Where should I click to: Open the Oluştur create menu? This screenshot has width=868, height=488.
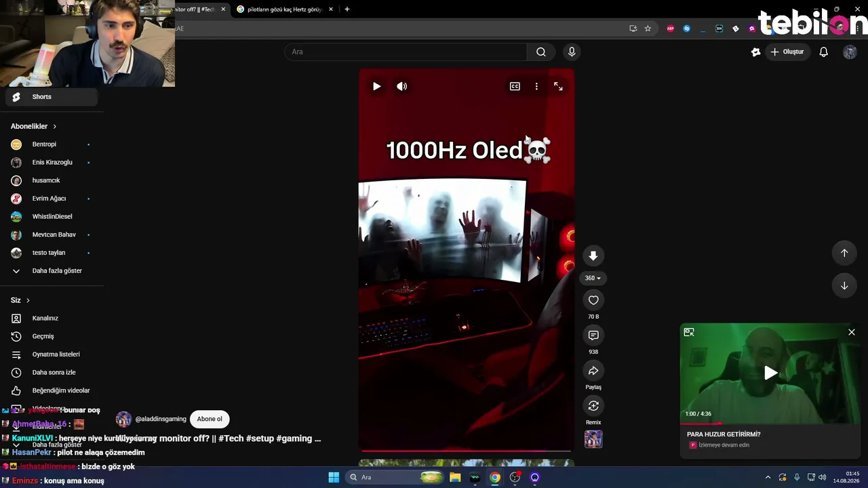pyautogui.click(x=787, y=52)
